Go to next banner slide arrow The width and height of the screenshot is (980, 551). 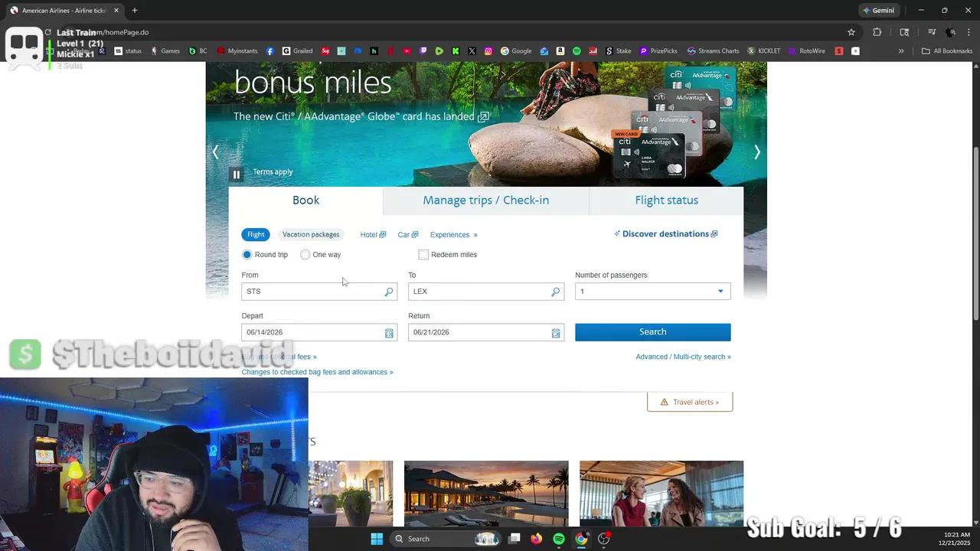coord(757,152)
